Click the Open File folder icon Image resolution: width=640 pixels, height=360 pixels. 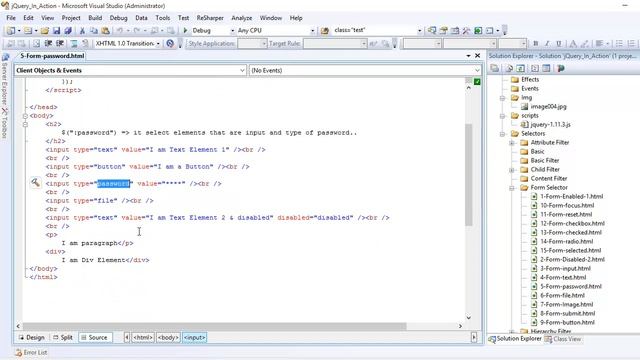click(45, 31)
